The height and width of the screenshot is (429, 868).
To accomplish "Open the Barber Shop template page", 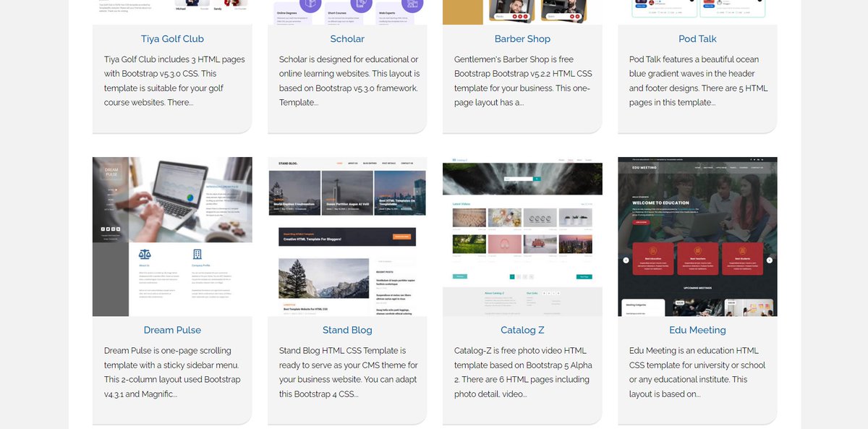I will [522, 38].
